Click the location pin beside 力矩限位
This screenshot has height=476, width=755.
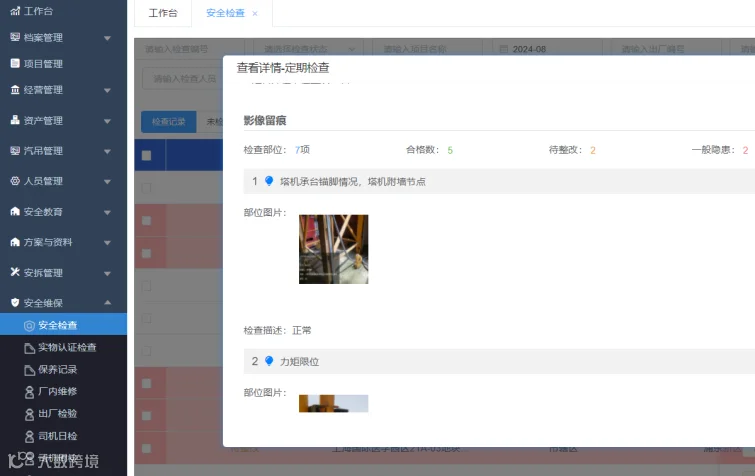pyautogui.click(x=269, y=361)
